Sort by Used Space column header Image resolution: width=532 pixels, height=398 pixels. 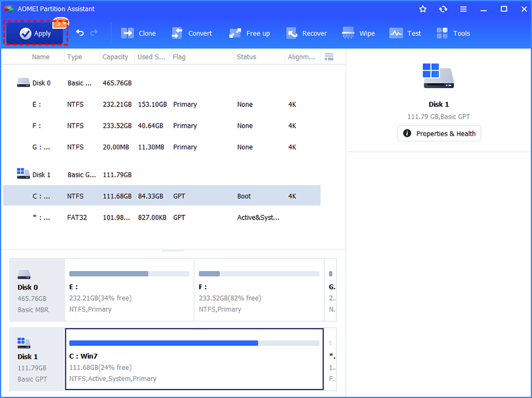[151, 57]
